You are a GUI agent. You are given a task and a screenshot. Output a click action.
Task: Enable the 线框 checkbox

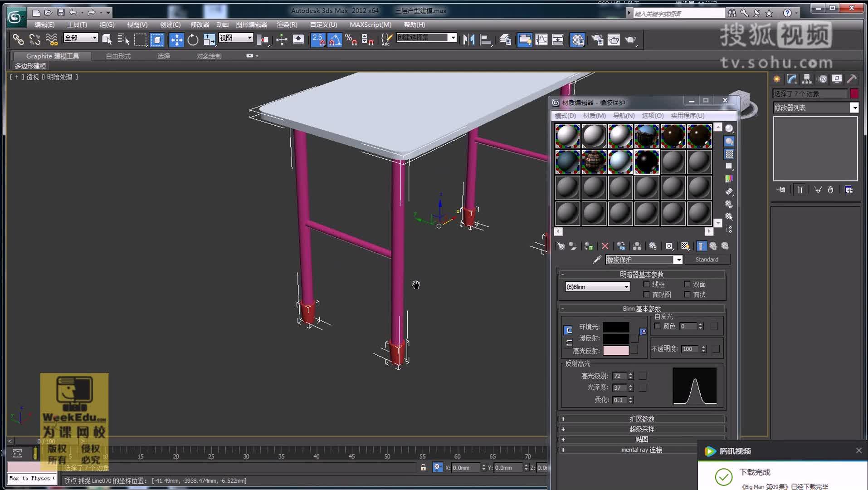pyautogui.click(x=647, y=284)
